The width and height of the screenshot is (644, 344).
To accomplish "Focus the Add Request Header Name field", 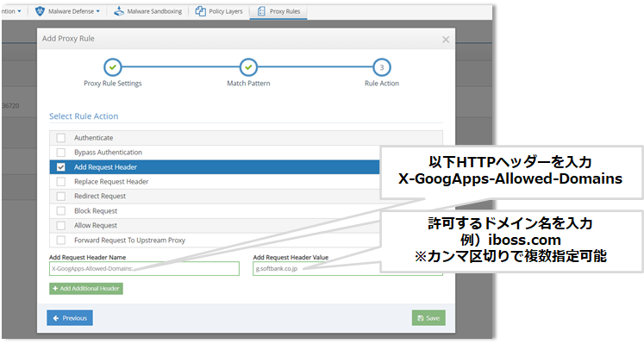I will tap(144, 268).
